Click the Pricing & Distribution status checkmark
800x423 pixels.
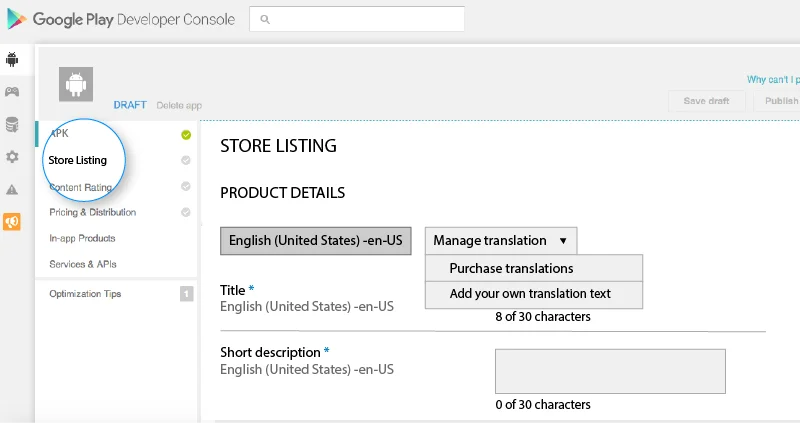(x=186, y=212)
